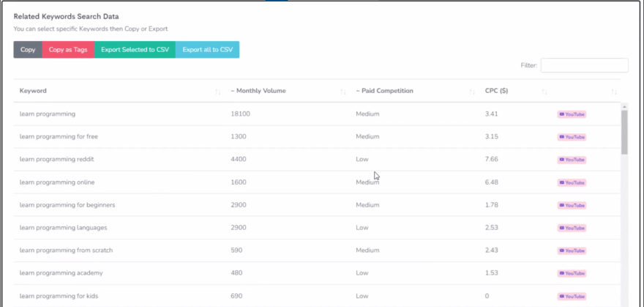This screenshot has height=307, width=644.
Task: Click the scrollbar up arrow
Action: pos(624,106)
